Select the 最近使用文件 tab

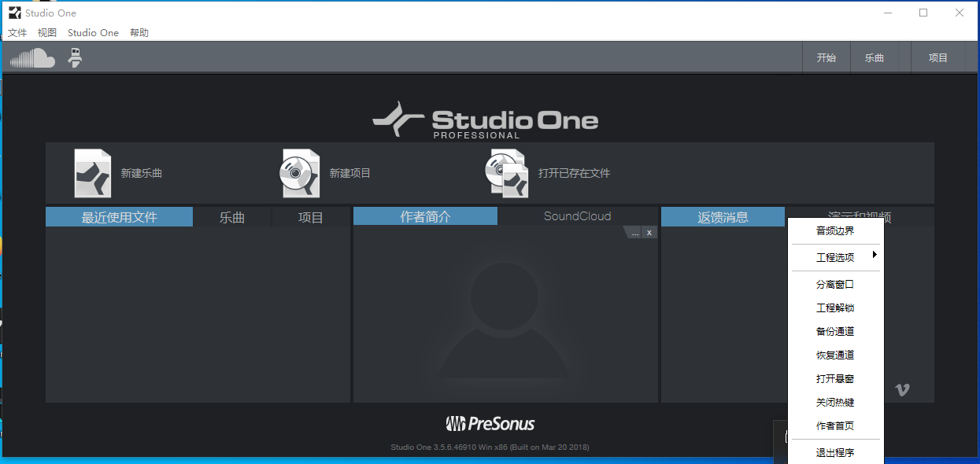click(120, 217)
